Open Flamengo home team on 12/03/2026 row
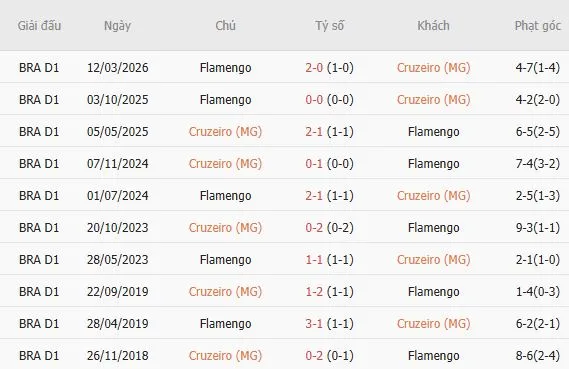This screenshot has height=369, width=569. 225,68
